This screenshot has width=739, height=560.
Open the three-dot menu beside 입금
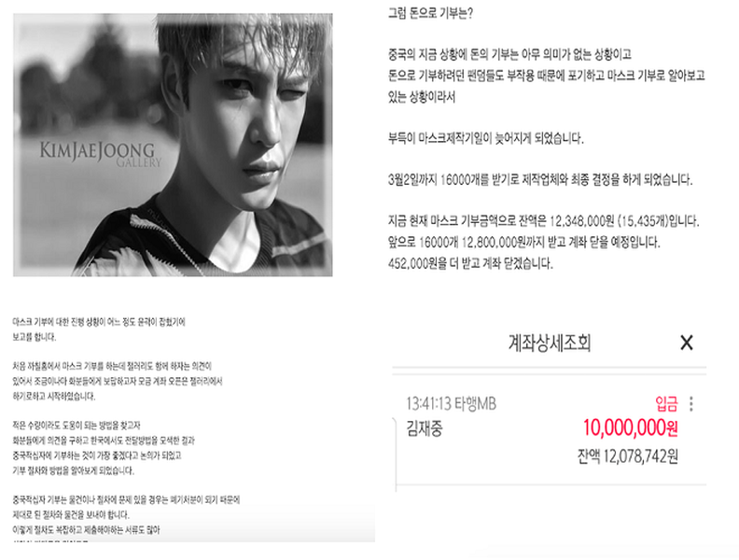[690, 404]
